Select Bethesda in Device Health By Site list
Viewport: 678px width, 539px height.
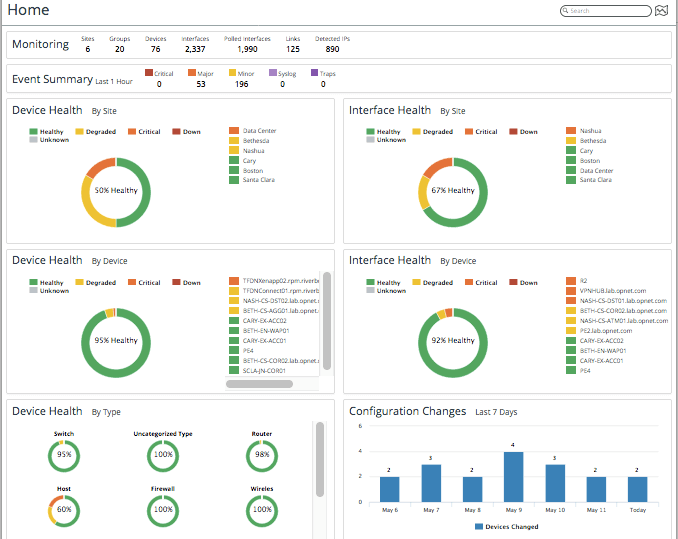point(249,140)
